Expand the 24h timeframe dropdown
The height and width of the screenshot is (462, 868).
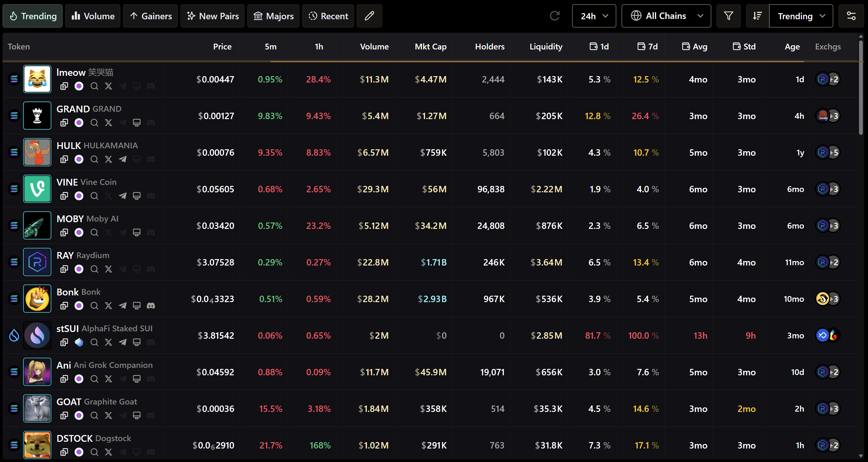[594, 16]
